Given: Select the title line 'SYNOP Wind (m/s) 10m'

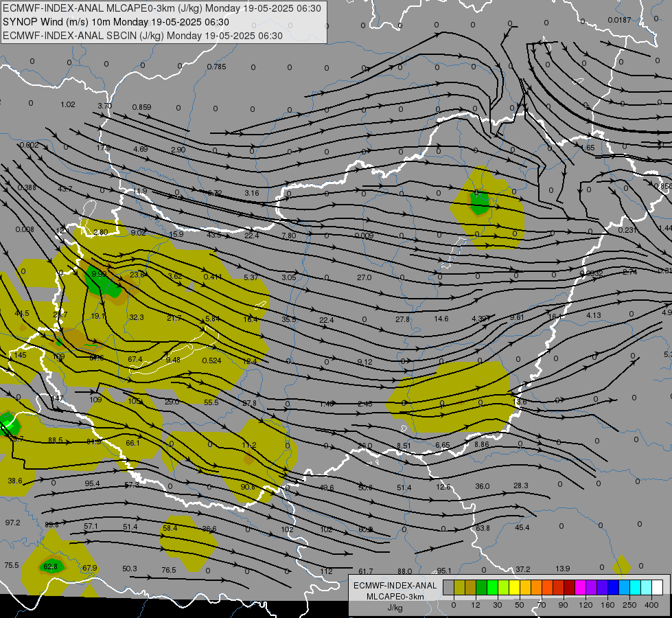Looking at the screenshot, I should [56, 22].
